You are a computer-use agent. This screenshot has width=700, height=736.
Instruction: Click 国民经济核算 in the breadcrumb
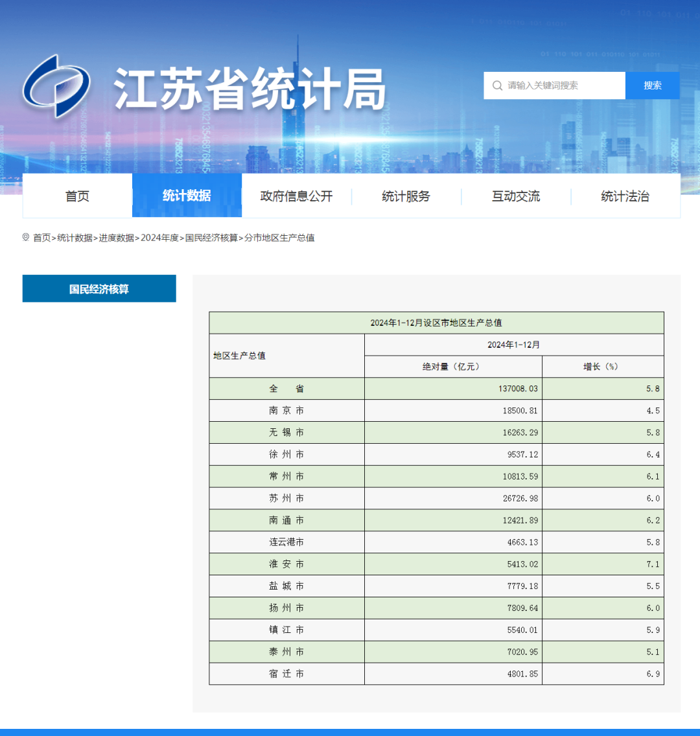(211, 238)
